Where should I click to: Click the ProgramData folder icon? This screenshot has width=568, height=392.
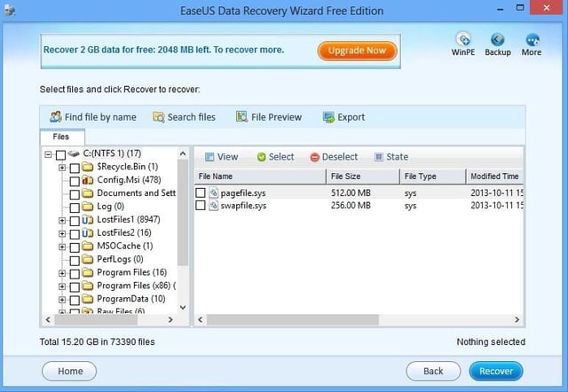click(87, 299)
